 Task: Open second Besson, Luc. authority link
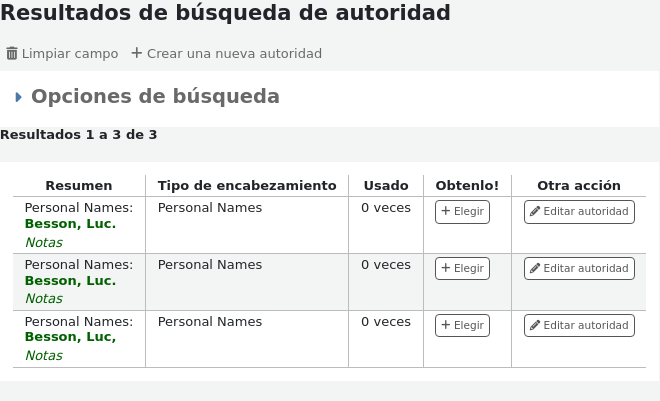pyautogui.click(x=70, y=281)
